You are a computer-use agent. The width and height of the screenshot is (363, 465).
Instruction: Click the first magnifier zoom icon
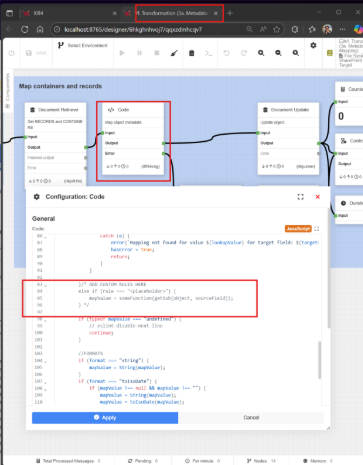coord(261,53)
